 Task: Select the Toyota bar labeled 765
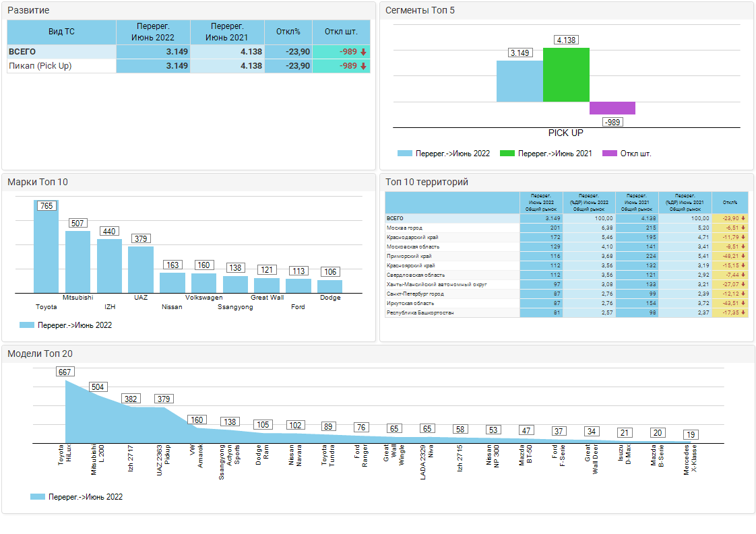[x=46, y=249]
